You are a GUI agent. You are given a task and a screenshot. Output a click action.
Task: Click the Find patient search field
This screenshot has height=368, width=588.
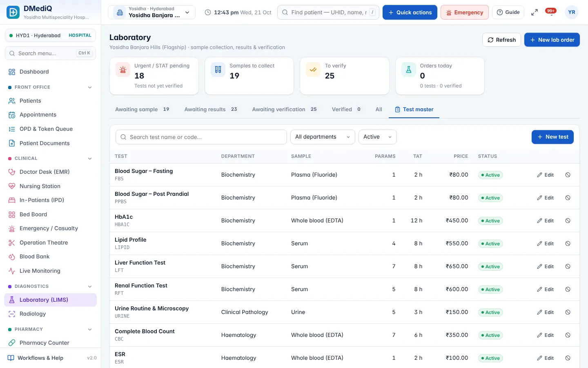[328, 12]
